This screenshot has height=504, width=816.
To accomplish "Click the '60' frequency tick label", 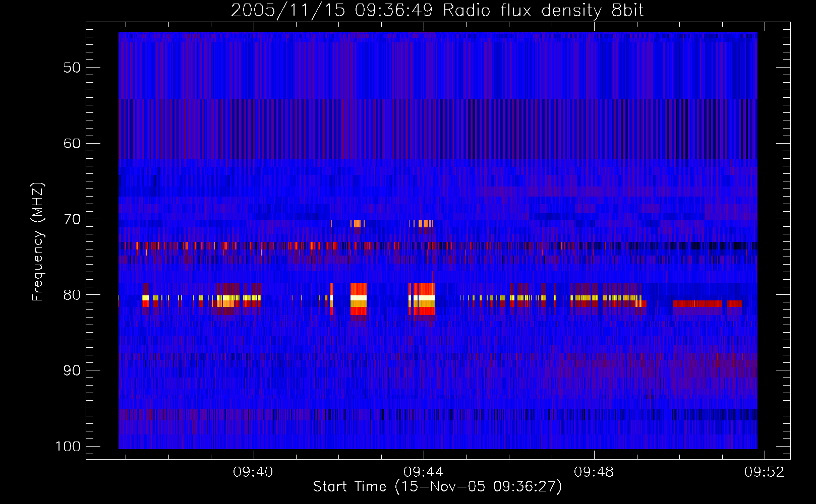I will (x=72, y=143).
